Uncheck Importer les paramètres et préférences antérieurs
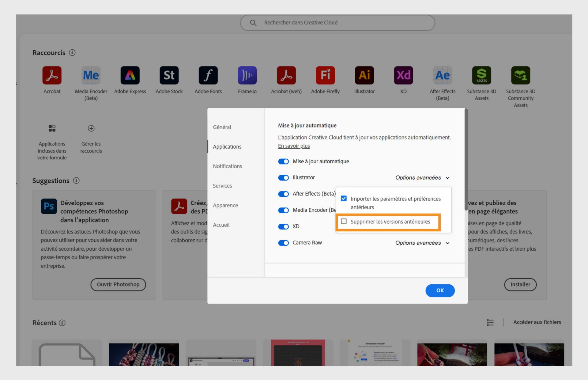Image resolution: width=588 pixels, height=380 pixels. (344, 199)
